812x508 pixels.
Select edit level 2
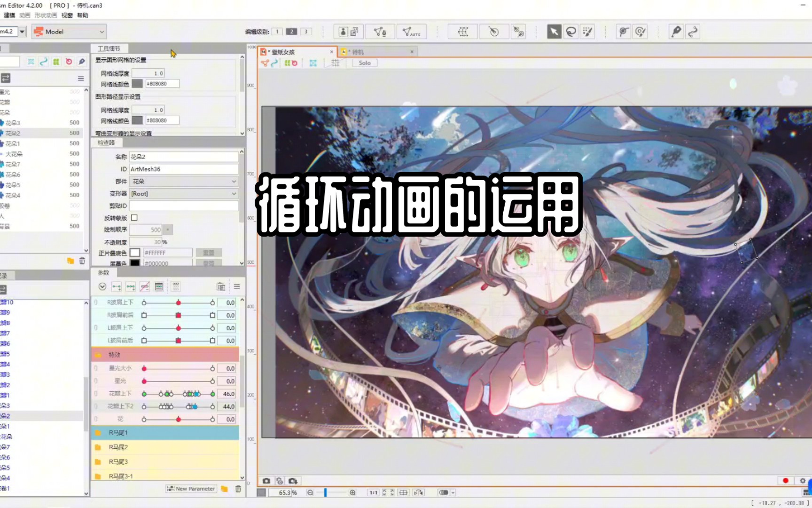click(x=291, y=32)
